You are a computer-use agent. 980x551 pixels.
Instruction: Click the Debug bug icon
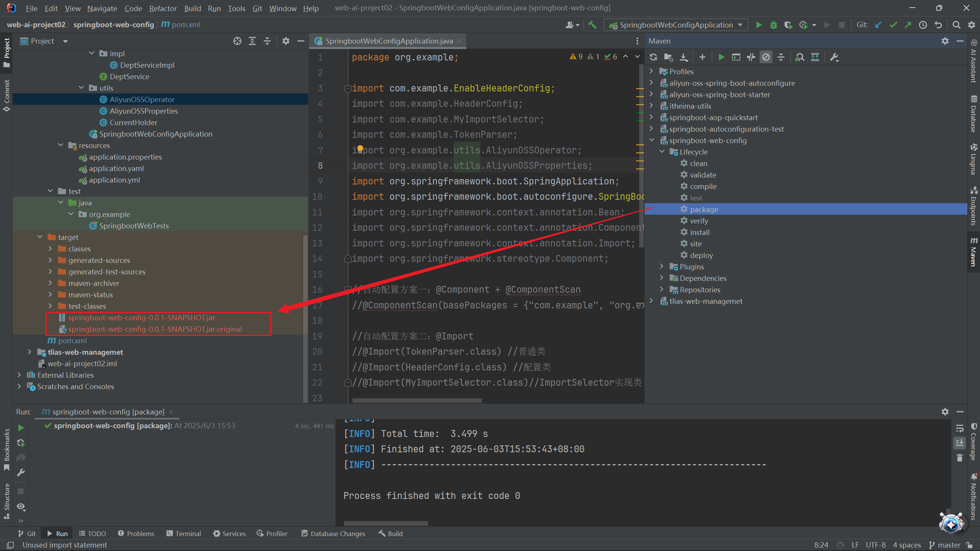774,25
